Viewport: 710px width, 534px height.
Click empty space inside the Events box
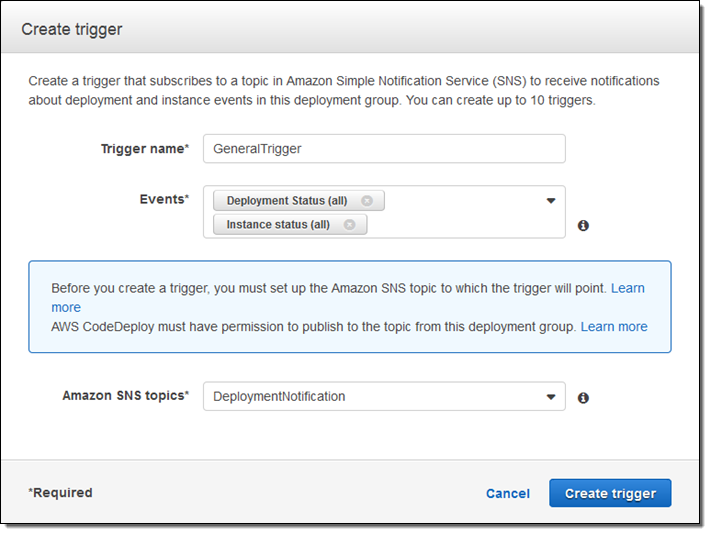click(x=460, y=225)
